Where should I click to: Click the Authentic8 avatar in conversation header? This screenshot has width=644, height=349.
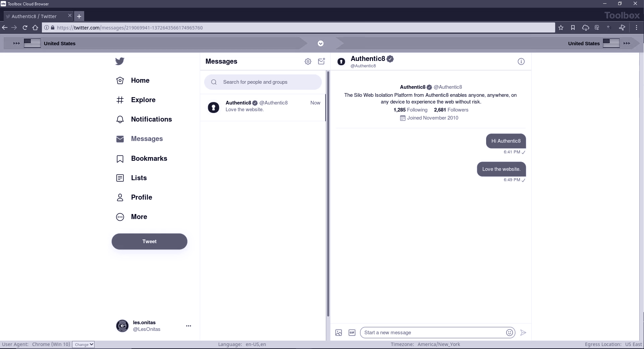(341, 62)
